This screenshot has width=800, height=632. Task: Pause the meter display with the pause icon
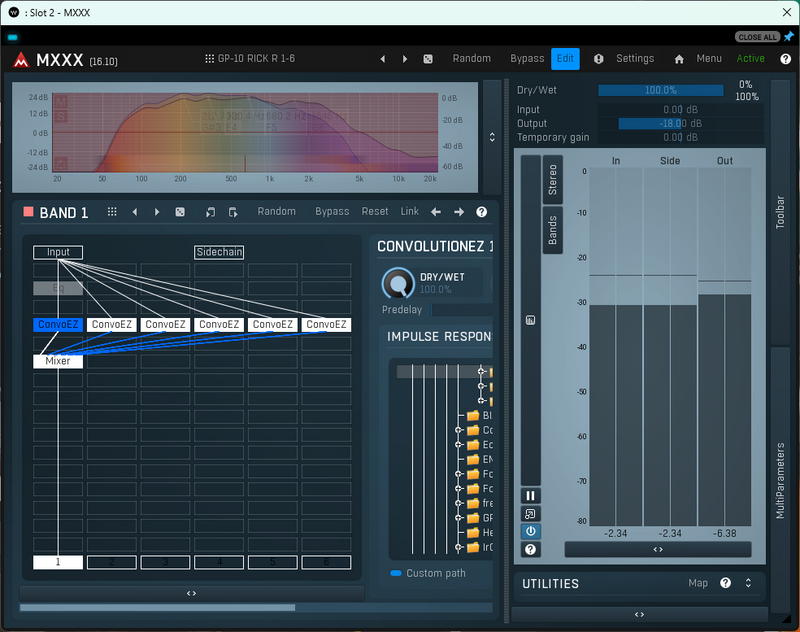(530, 495)
